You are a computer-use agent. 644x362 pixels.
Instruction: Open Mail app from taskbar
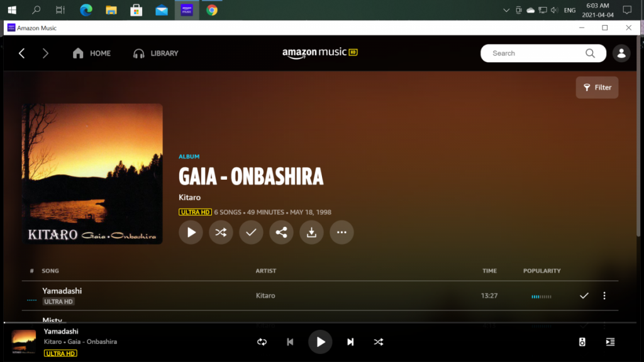[x=162, y=10]
